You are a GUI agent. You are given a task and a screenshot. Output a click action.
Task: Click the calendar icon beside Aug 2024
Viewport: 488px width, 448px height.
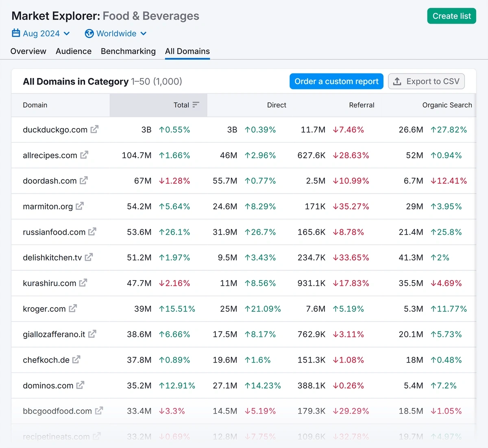pyautogui.click(x=16, y=33)
